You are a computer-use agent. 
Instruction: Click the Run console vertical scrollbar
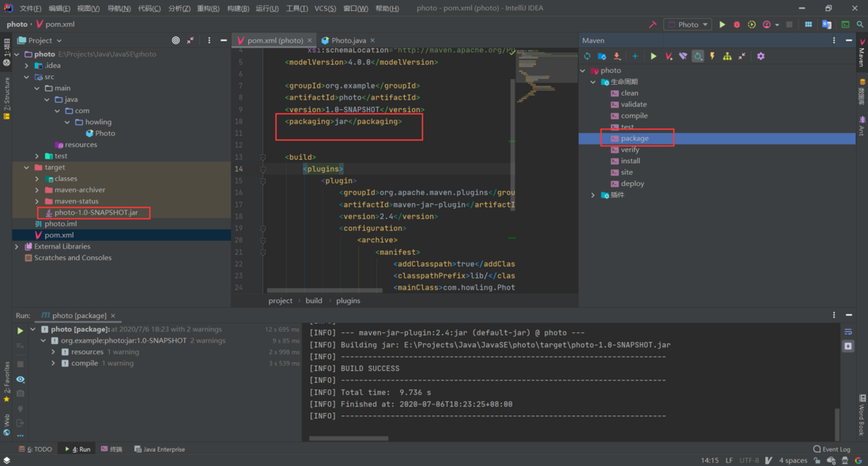pyautogui.click(x=836, y=424)
